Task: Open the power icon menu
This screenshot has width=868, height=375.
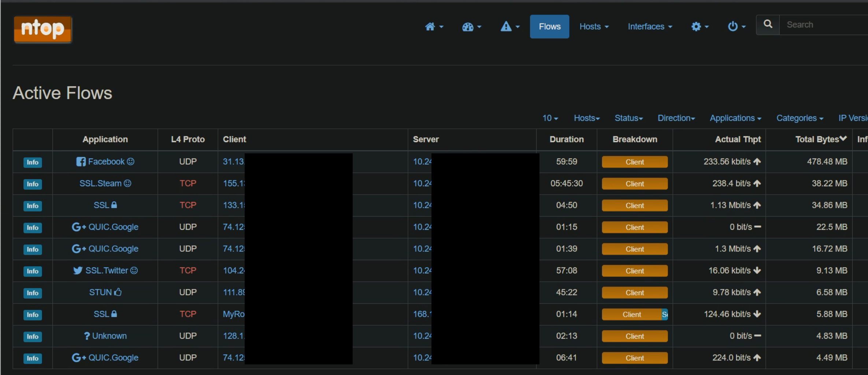Action: (737, 27)
